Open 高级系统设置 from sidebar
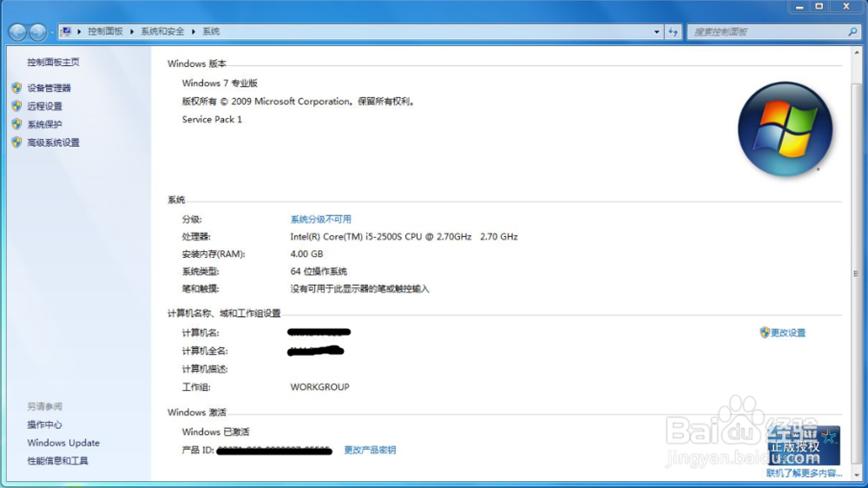Screen dimensions: 868x488 [54, 143]
